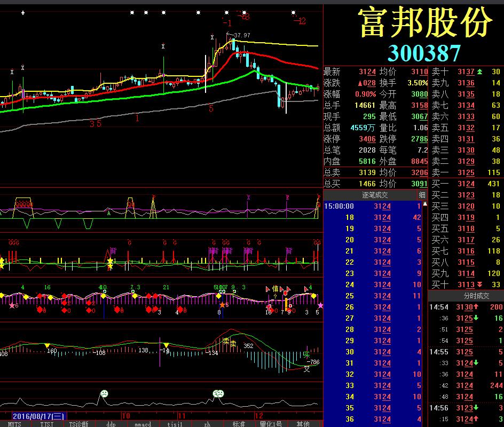The width and height of the screenshot is (504, 427).
Task: Open the MYTS indicator tab
Action: click(x=14, y=424)
